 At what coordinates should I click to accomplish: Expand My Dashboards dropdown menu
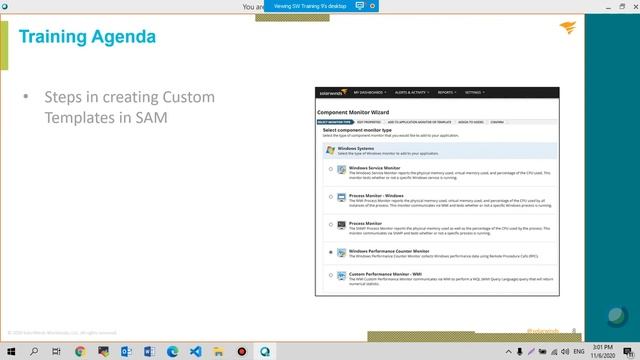(x=370, y=93)
